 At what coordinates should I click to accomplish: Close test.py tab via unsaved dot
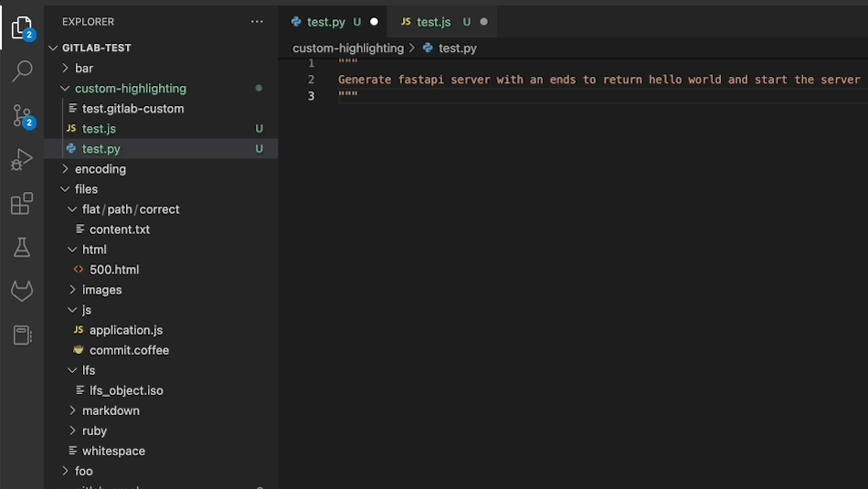pyautogui.click(x=374, y=22)
